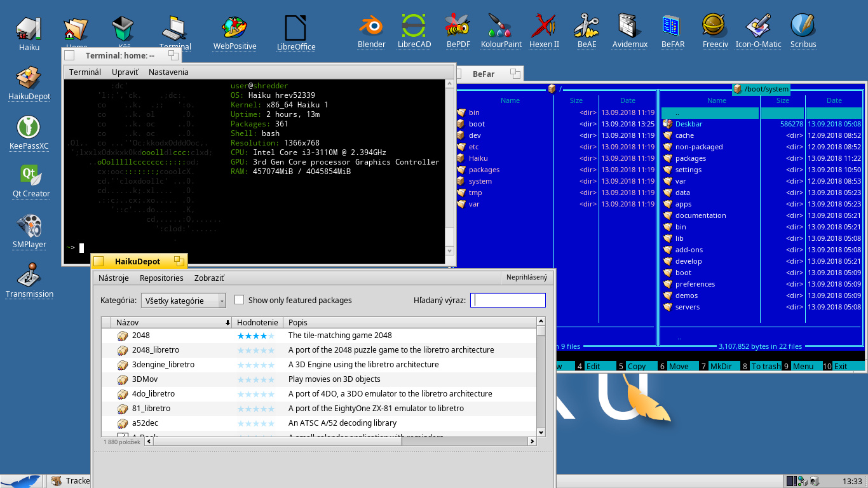The height and width of the screenshot is (488, 868).
Task: Enable Show only featured packages checkbox
Action: pyautogui.click(x=239, y=300)
